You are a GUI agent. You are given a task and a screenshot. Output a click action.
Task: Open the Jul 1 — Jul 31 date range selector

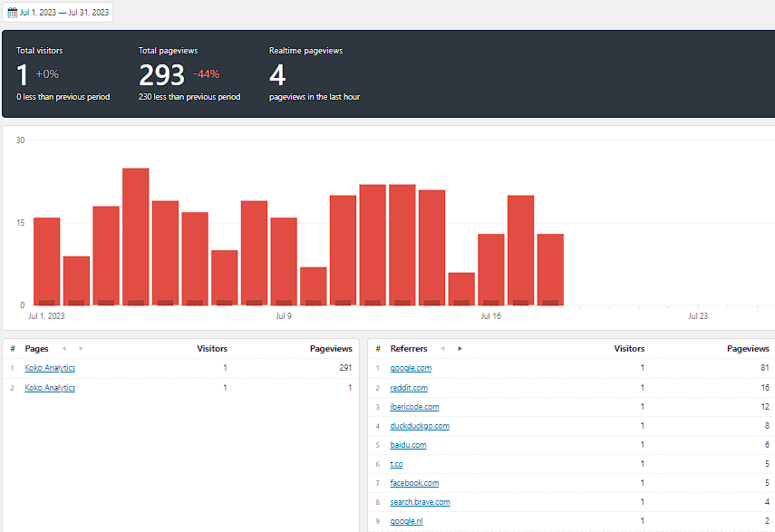(x=63, y=12)
